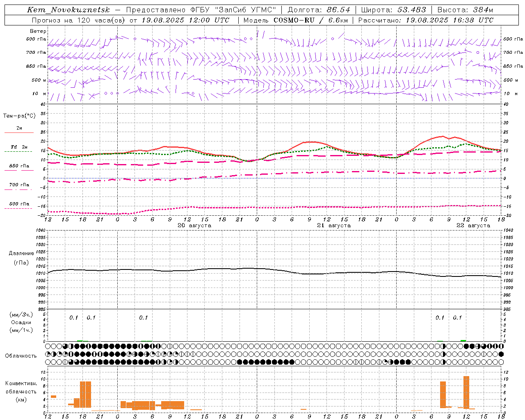Image resolution: width=525 pixels, height=420 pixels.
Task: Click the (мм/3ч.) precipitation unit label
Action: coord(21,315)
